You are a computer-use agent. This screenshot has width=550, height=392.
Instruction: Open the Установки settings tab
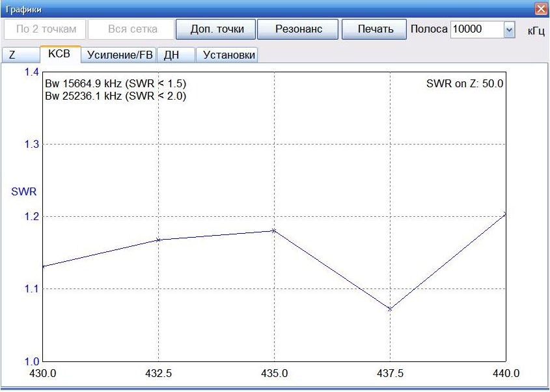pos(227,55)
